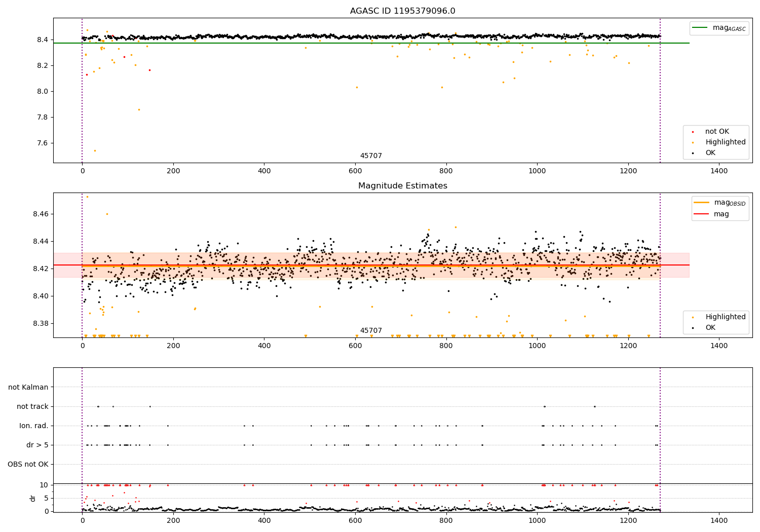Click the 7.8 y-axis tick label

43,118
